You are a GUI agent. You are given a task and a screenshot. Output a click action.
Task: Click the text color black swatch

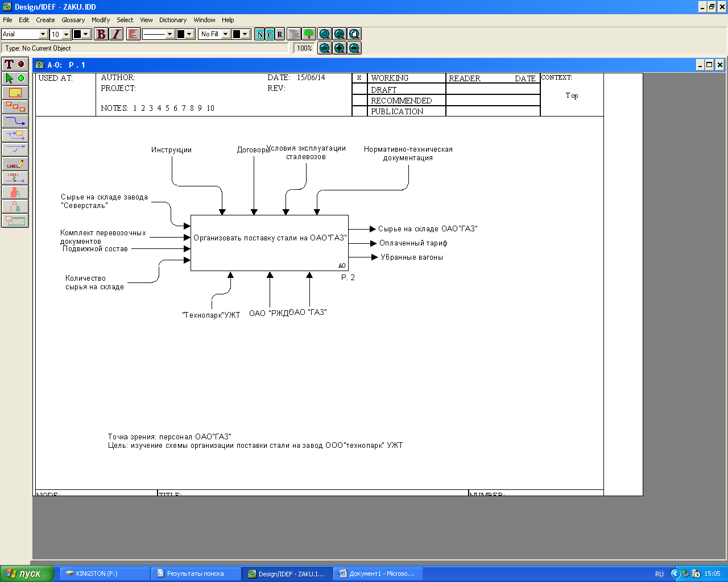point(78,34)
